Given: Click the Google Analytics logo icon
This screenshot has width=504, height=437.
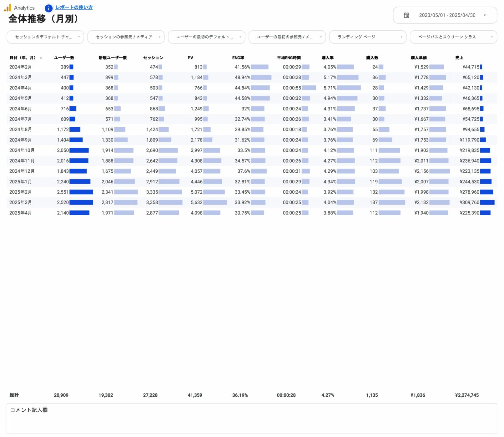Looking at the screenshot, I should pyautogui.click(x=8, y=8).
